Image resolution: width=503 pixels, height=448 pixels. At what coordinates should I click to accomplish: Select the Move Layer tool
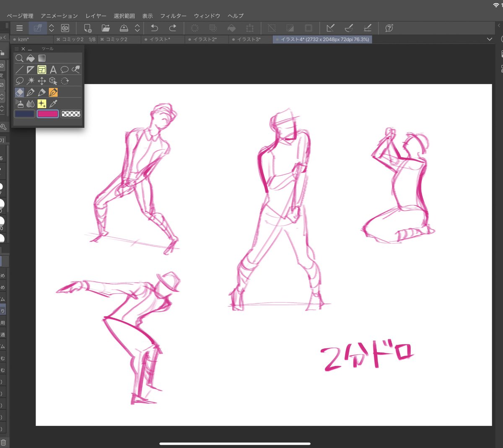coord(42,81)
